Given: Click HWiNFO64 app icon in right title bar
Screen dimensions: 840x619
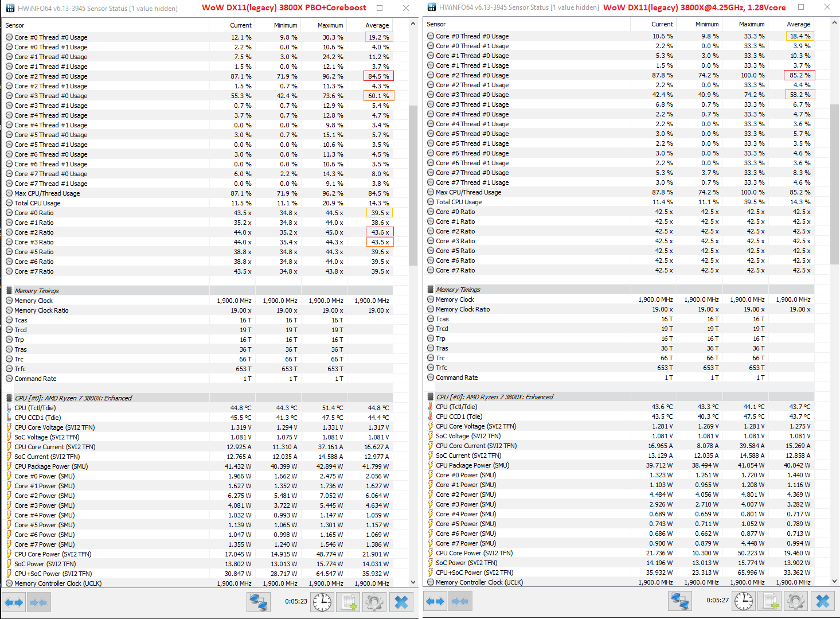Looking at the screenshot, I should click(431, 7).
